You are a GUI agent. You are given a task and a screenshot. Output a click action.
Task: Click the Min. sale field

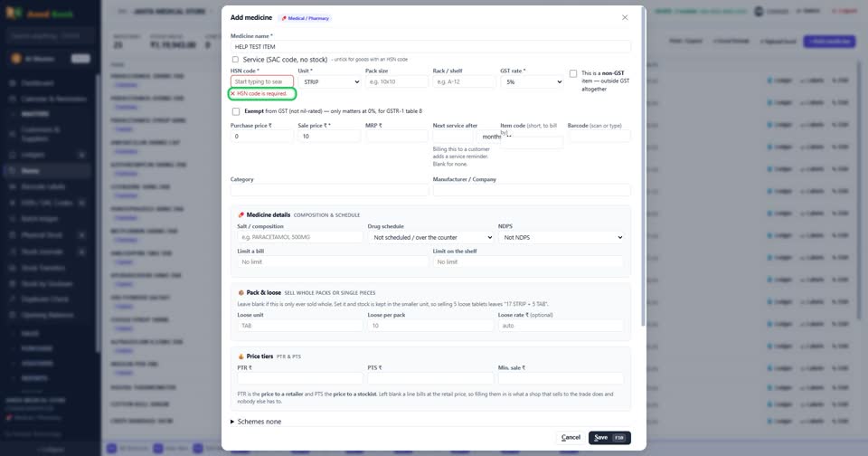coord(561,378)
